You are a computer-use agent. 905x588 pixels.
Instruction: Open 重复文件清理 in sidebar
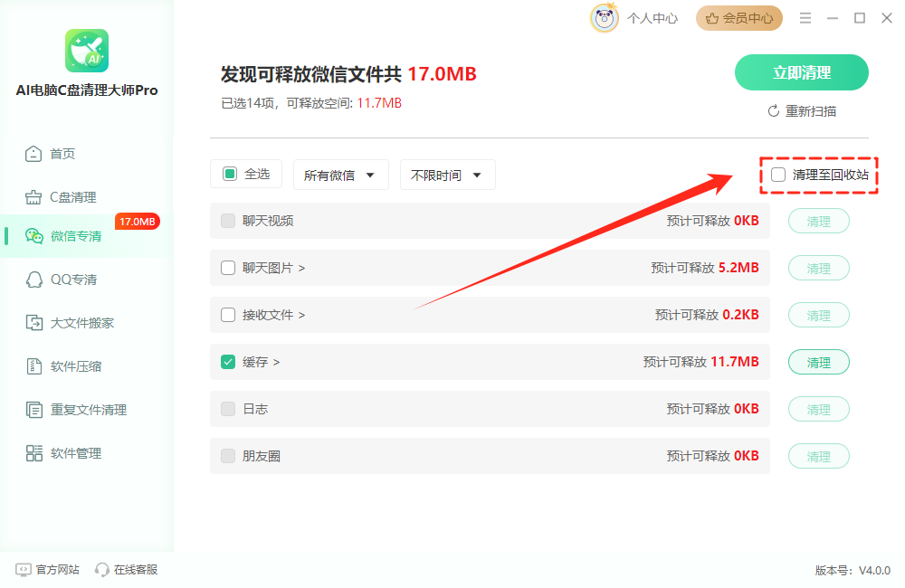pyautogui.click(x=87, y=410)
